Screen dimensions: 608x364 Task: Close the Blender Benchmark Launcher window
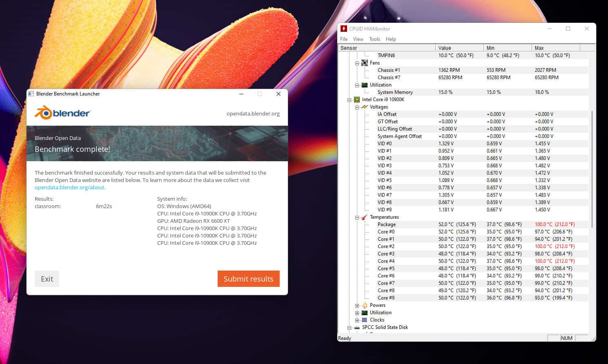point(278,94)
